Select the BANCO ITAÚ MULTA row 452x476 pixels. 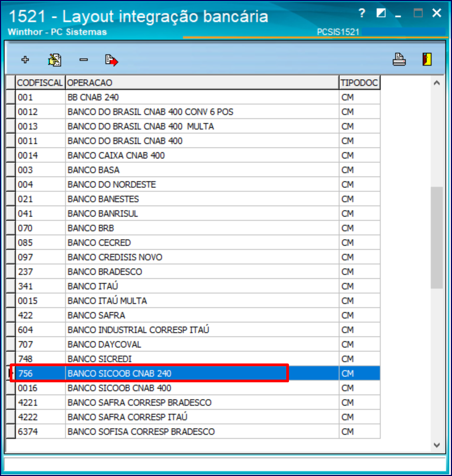(198, 301)
